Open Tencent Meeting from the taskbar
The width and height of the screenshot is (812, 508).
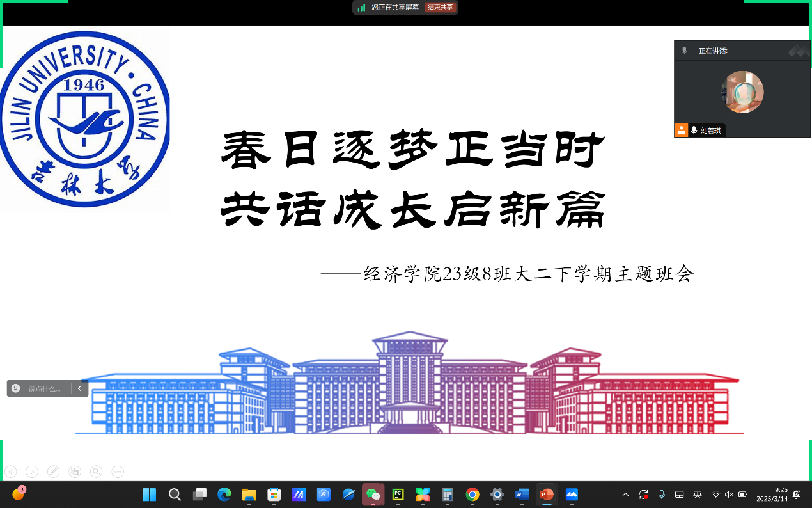click(572, 494)
